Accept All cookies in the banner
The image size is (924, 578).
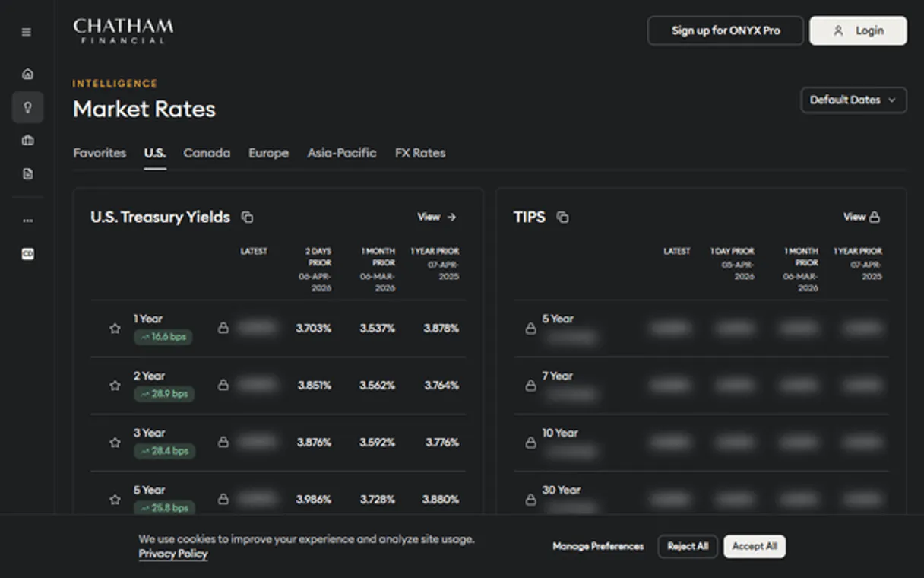(x=754, y=546)
